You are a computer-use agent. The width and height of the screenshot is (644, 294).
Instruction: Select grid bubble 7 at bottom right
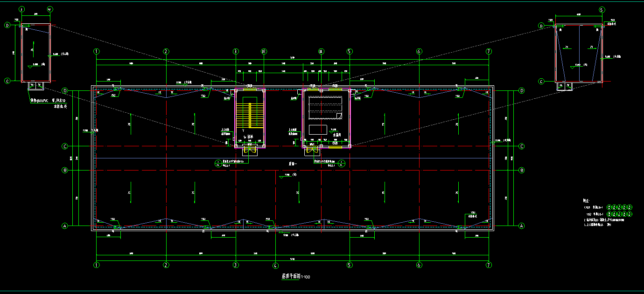point(489,265)
